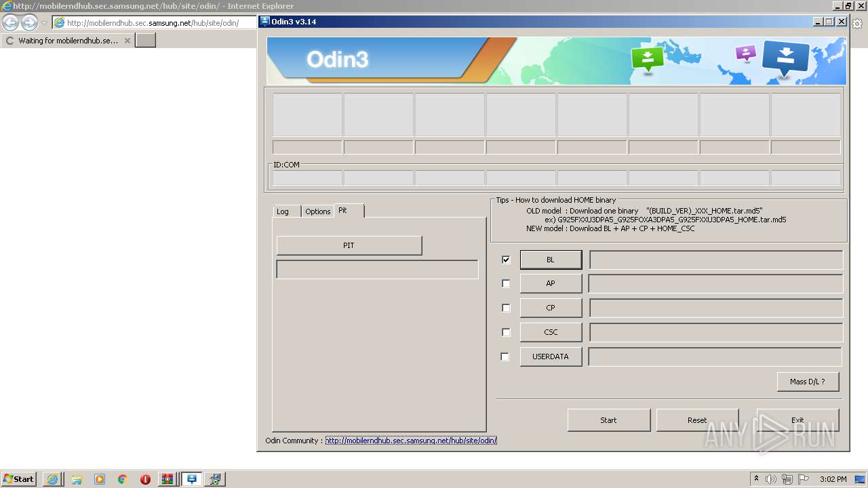Open the network tray icon
Image resolution: width=868 pixels, height=488 pixels.
click(x=787, y=479)
